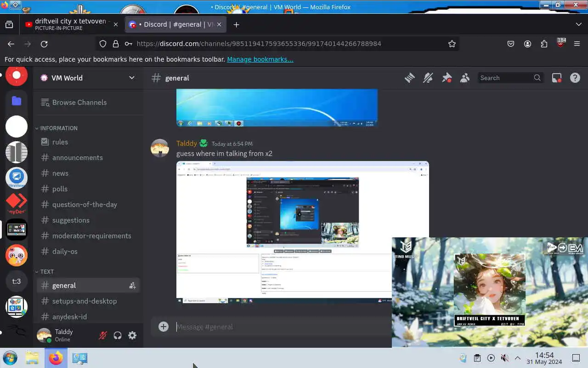588x368 pixels.
Task: Toggle the member list icon
Action: point(465,78)
